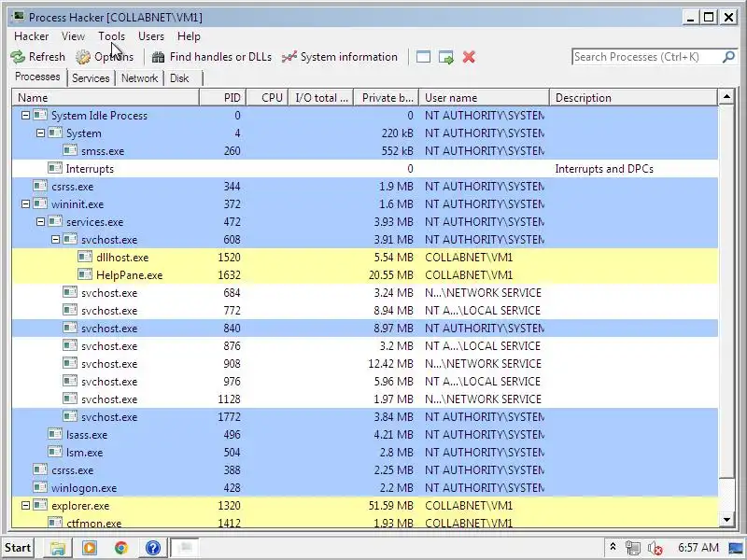This screenshot has width=747, height=560.
Task: Collapse the services.exe tree node
Action: [x=40, y=222]
